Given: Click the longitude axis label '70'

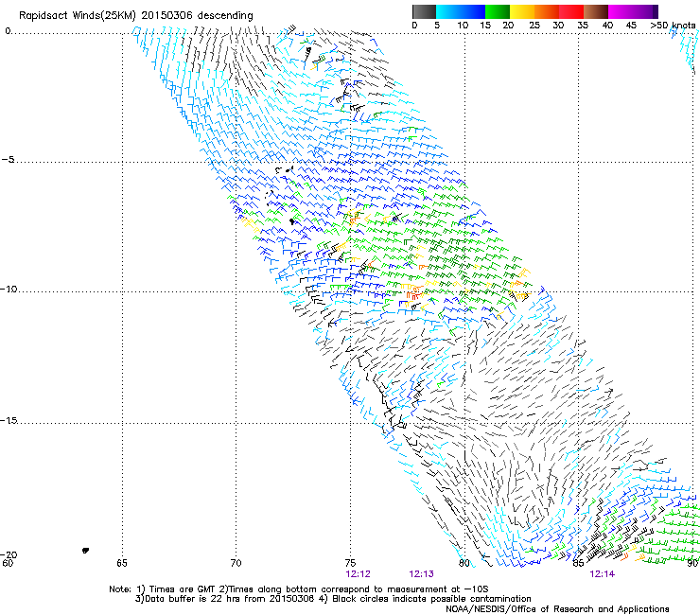Looking at the screenshot, I should click(236, 563).
